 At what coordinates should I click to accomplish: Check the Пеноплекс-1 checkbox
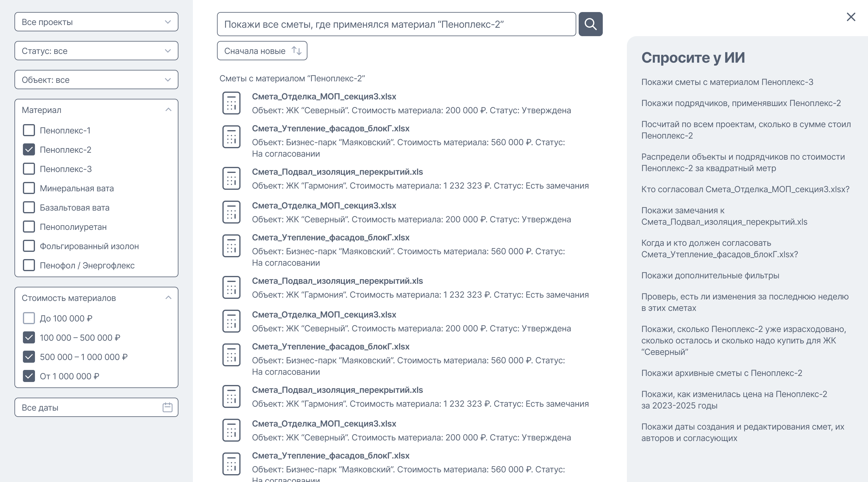pyautogui.click(x=29, y=130)
